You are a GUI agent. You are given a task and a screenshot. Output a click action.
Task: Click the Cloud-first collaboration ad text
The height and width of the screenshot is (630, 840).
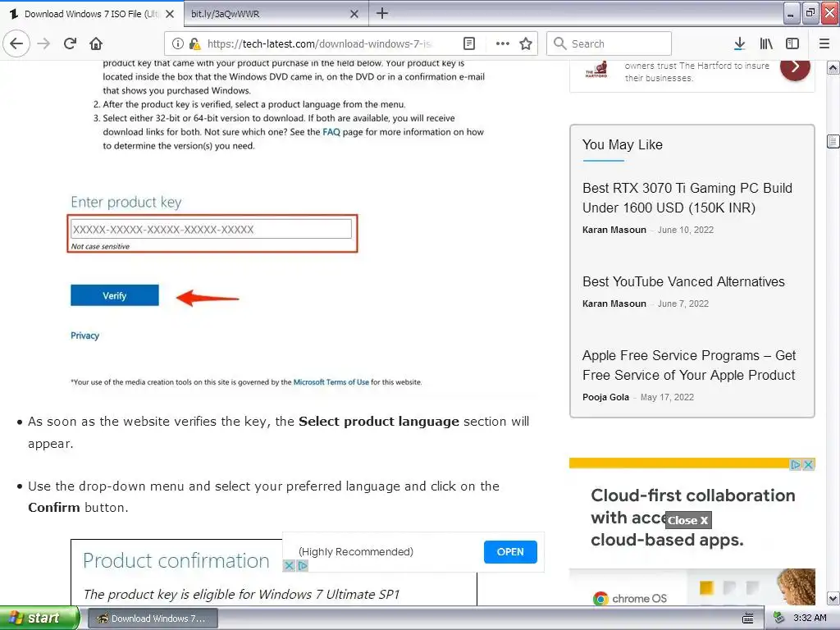692,518
